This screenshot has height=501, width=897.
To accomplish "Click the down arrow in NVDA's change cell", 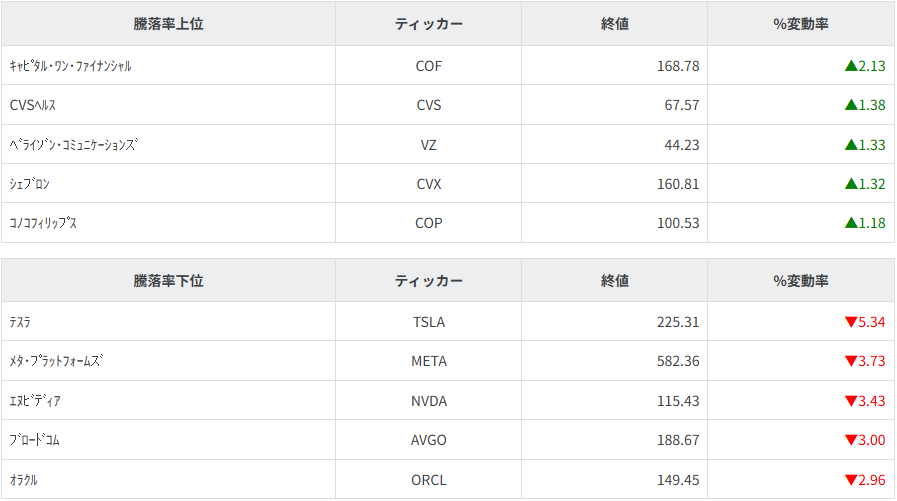I will coord(851,401).
